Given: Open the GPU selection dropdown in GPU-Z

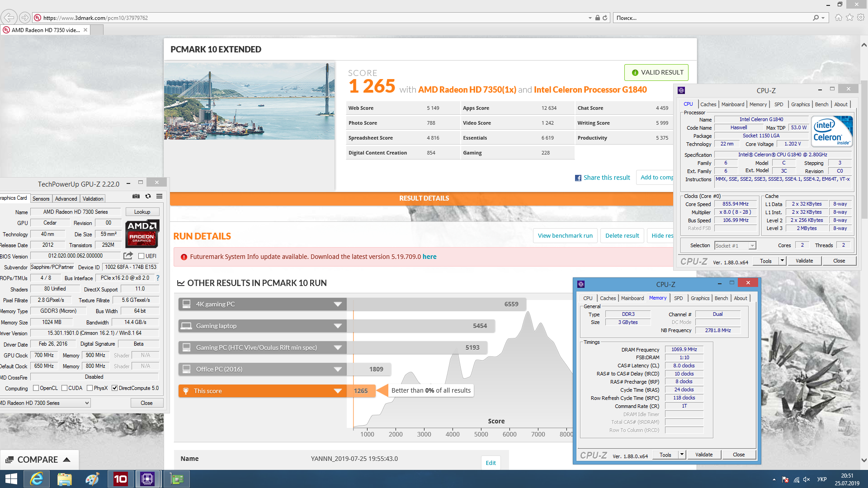Looking at the screenshot, I should [45, 403].
